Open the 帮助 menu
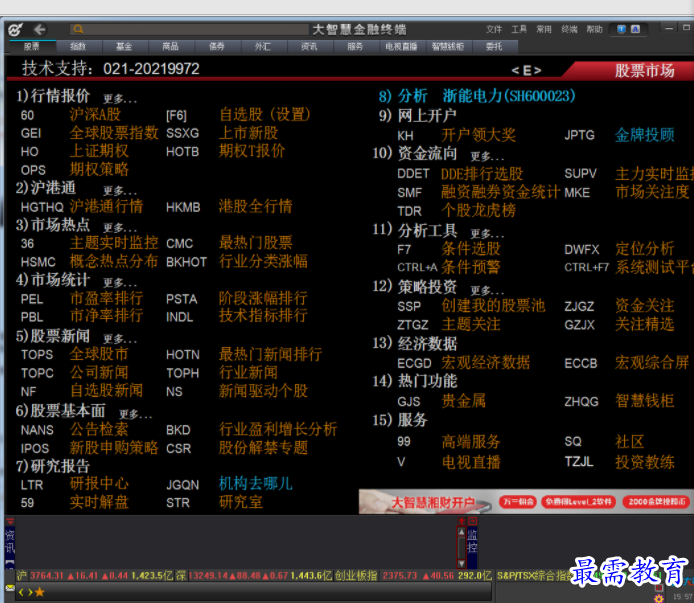 (x=594, y=29)
